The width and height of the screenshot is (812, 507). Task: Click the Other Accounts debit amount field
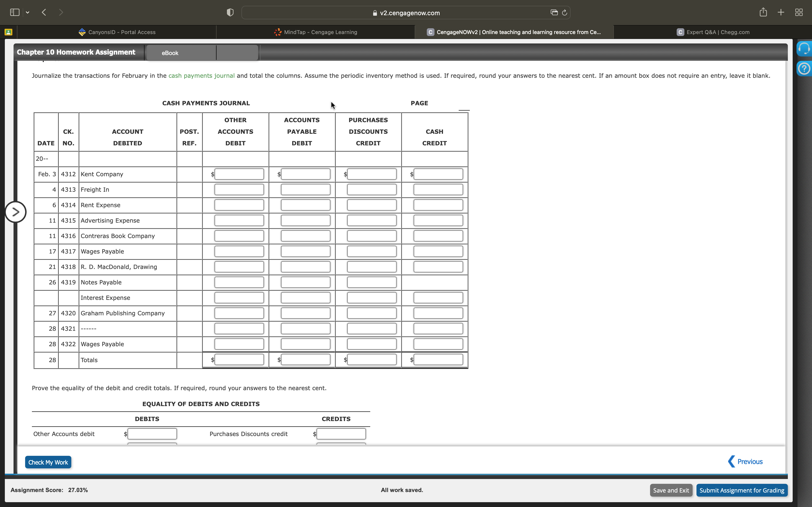152,434
